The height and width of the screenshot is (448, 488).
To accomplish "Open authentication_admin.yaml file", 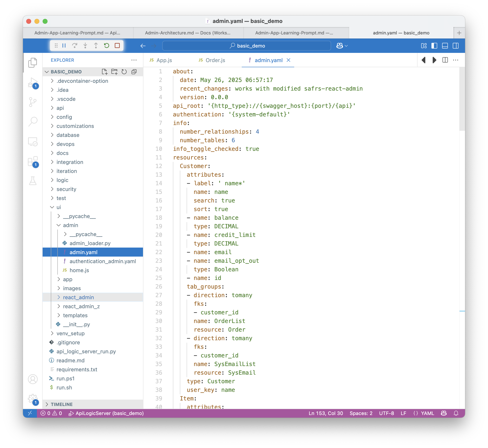I will coord(102,261).
